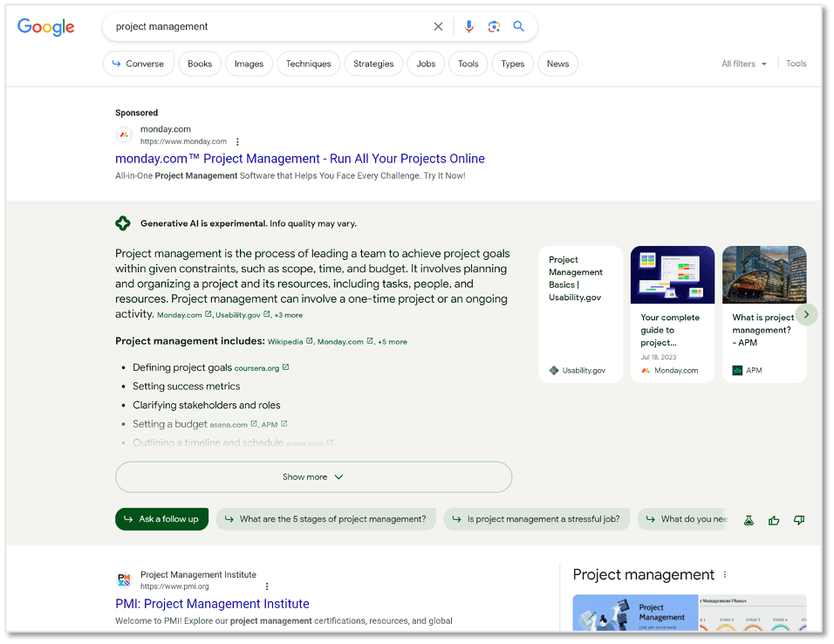This screenshot has height=644, width=834.
Task: Clear the search query with the X icon
Action: [x=438, y=26]
